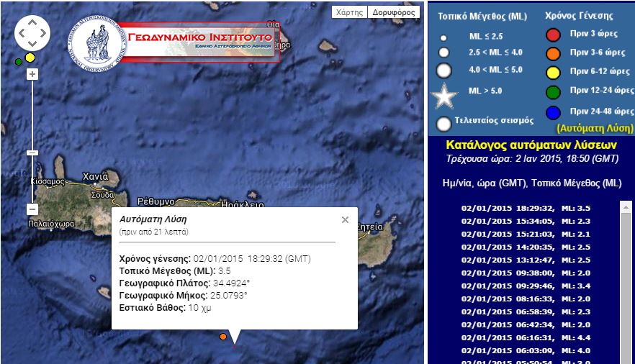Pan the map left with the arrow control
This screenshot has height=364, width=635.
coord(22,32)
